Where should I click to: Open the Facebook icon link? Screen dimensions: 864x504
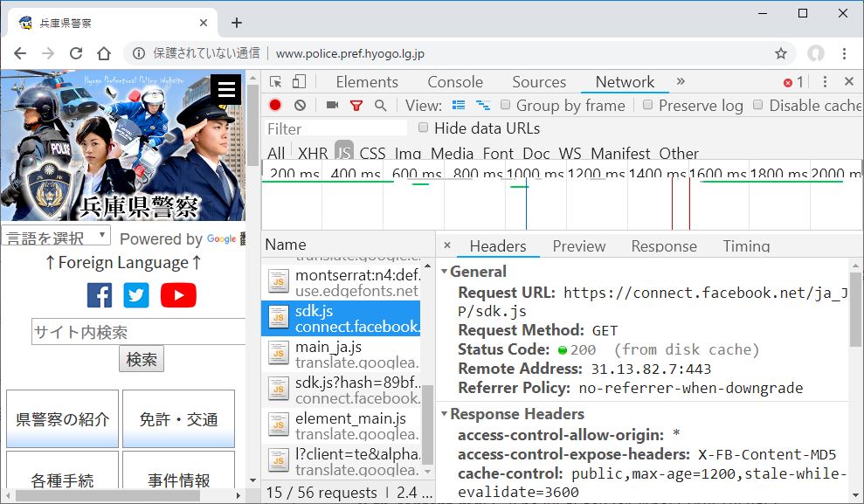click(x=100, y=295)
